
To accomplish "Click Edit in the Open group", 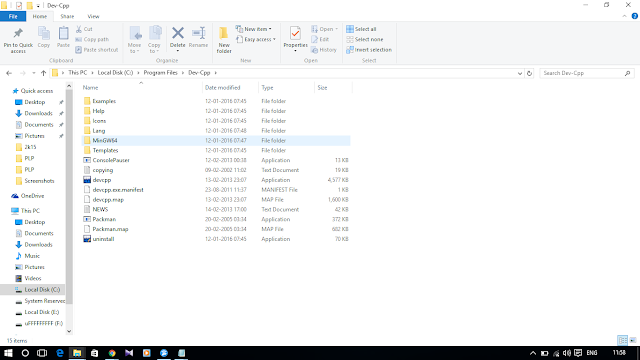I will 320,40.
